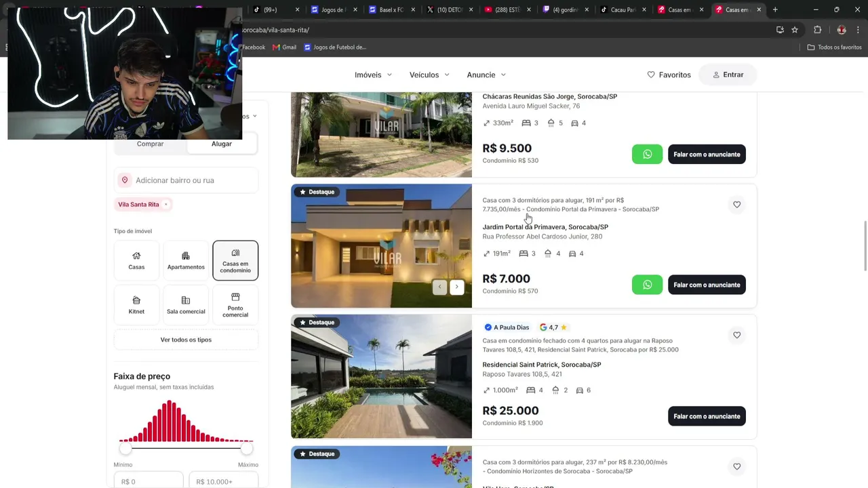Show next photo of Jardim Portal da Primavera house
Screen dimensions: 868x488
tap(457, 287)
